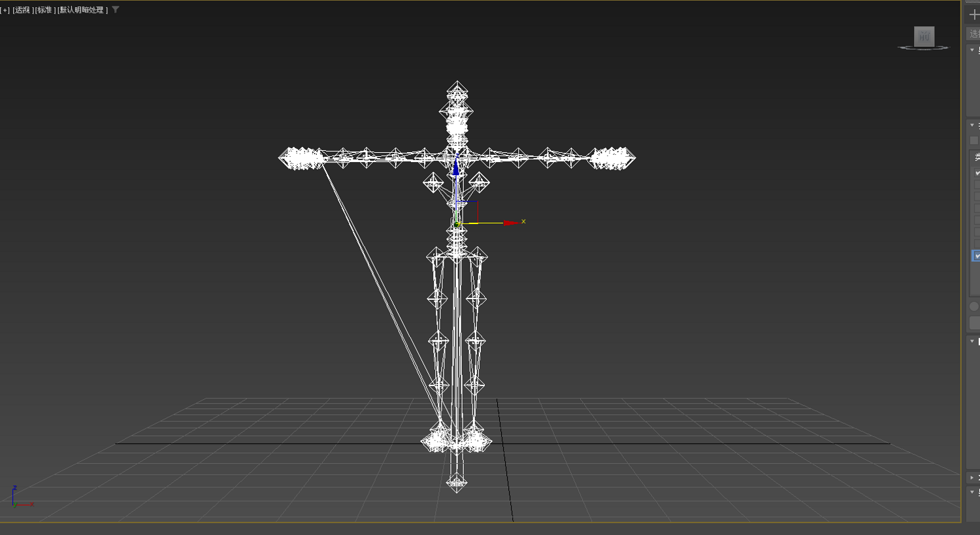This screenshot has width=980, height=535.
Task: Open the 透视 perspective view menu
Action: click(23, 10)
